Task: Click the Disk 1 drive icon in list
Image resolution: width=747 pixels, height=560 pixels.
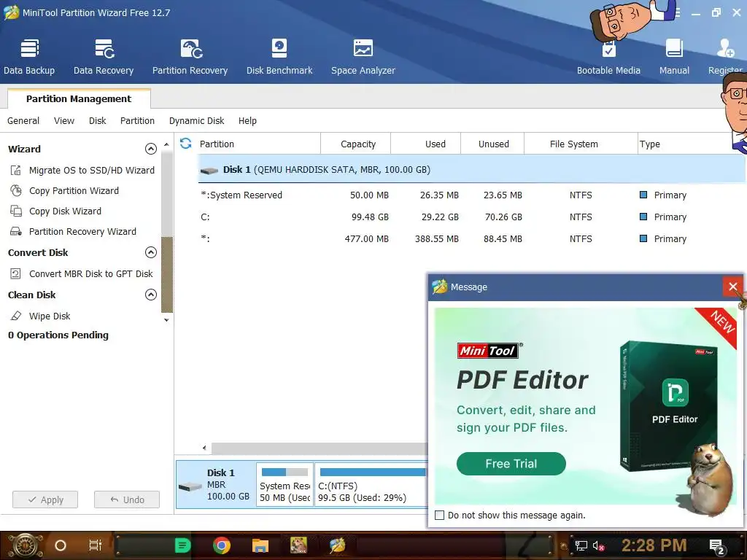Action: coord(209,170)
